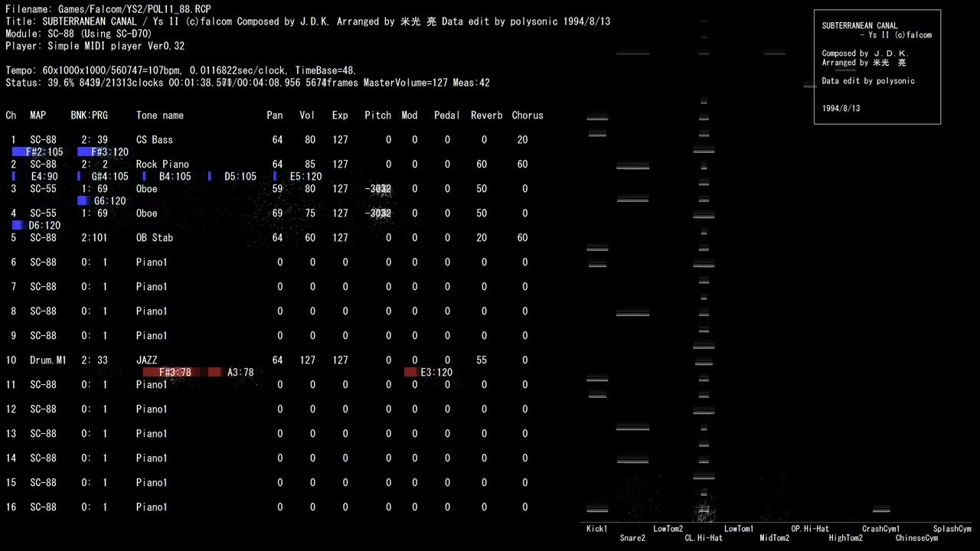Image resolution: width=980 pixels, height=551 pixels.
Task: Select the 'OB Stab' tone name on channel 5
Action: [x=155, y=237]
